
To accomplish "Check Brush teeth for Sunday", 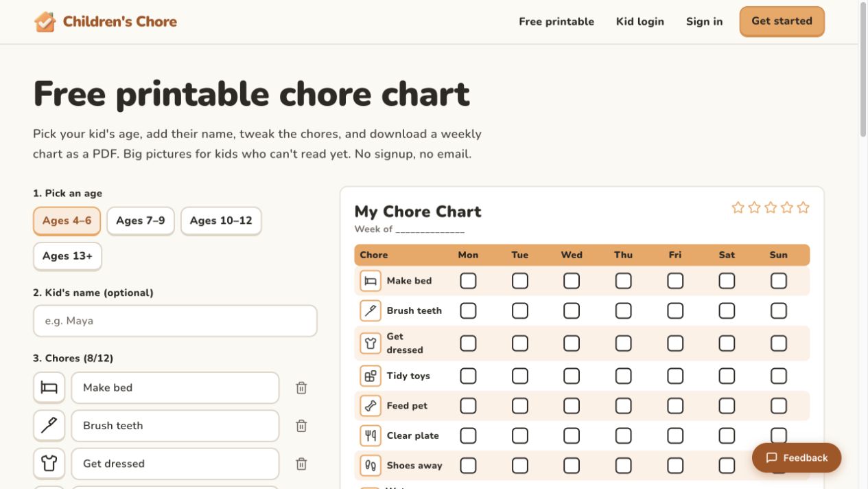I will pyautogui.click(x=779, y=310).
